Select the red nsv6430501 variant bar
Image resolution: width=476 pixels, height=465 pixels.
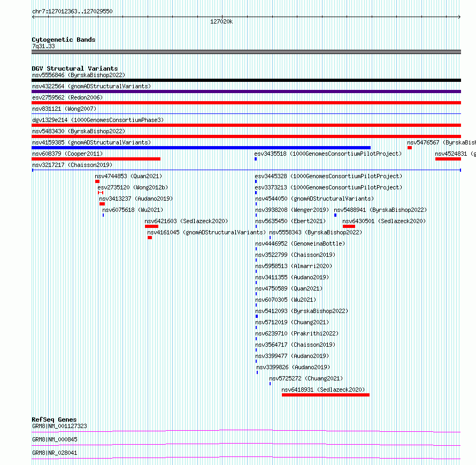click(x=349, y=226)
